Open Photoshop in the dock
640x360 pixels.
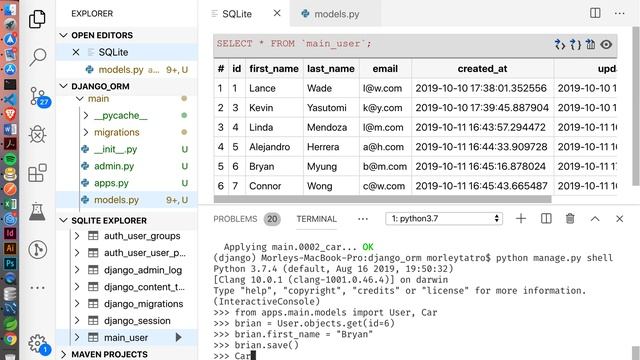click(x=10, y=263)
